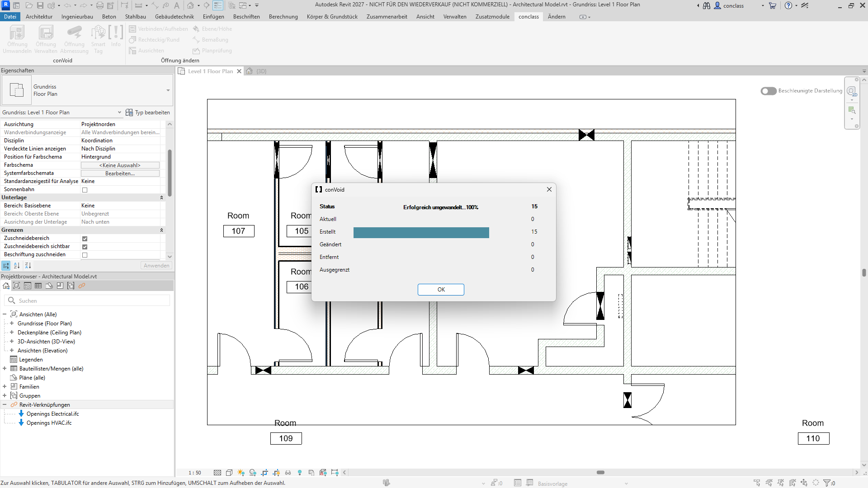The height and width of the screenshot is (488, 868).
Task: Click the selection filter funnel in status bar
Action: tap(826, 483)
